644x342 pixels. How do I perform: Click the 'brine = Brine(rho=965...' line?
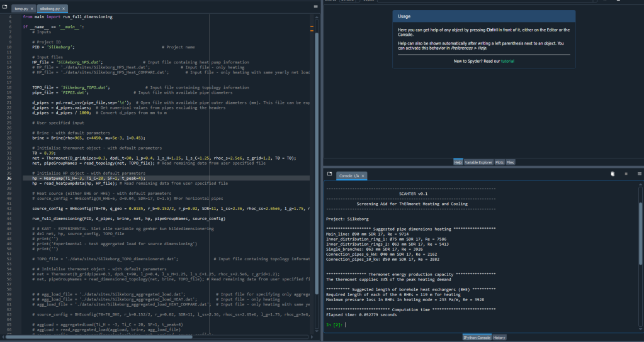coord(89,138)
